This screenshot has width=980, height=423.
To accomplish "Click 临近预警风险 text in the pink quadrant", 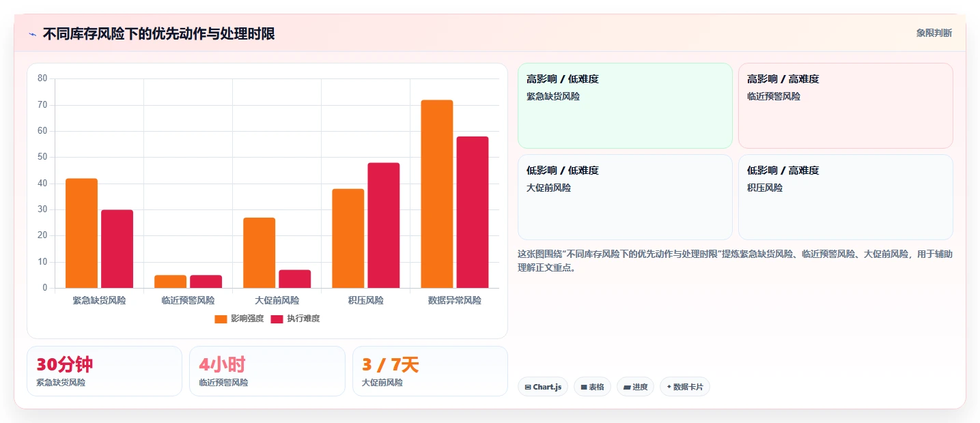I will tap(774, 96).
